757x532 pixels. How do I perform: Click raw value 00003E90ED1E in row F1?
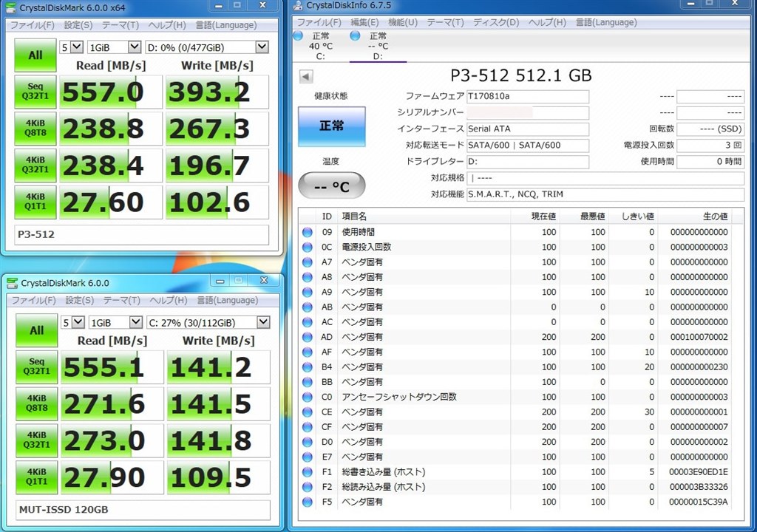point(698,471)
